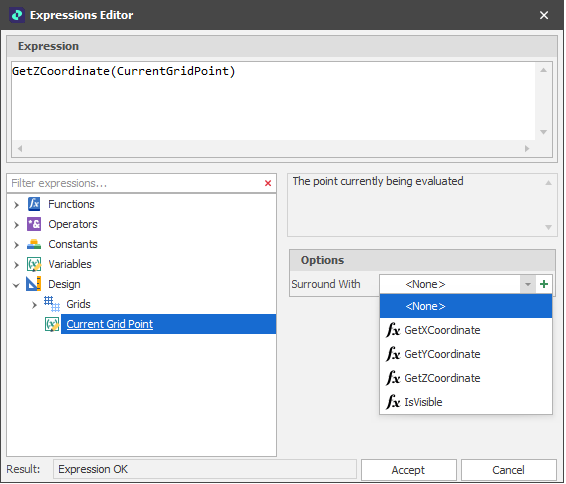Click the Current Grid Point variable icon

(x=52, y=324)
